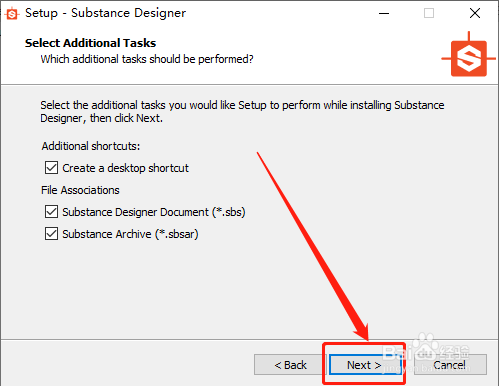Click the large orange Substance logo
499x386 pixels.
click(x=469, y=55)
